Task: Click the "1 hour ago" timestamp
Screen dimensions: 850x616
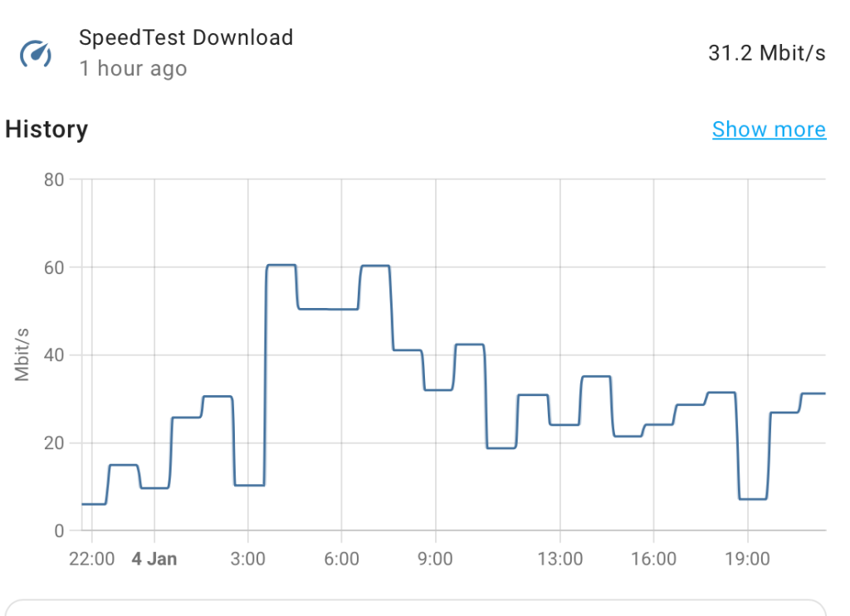Action: (133, 69)
